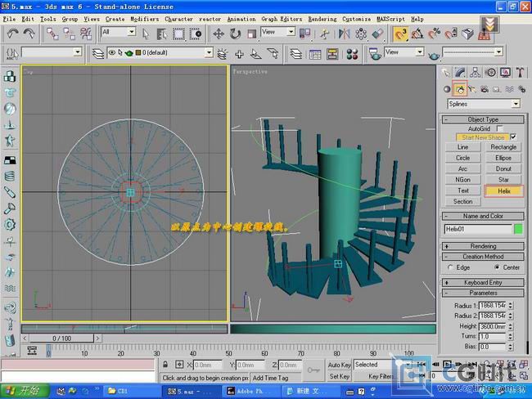
Task: Toggle the Selection Lock padlock icon
Action: coord(165,365)
